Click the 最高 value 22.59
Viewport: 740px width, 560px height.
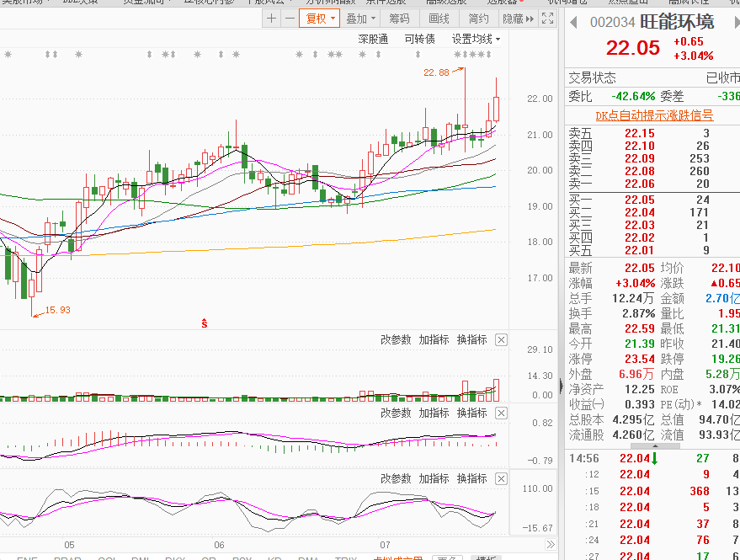[x=640, y=328]
